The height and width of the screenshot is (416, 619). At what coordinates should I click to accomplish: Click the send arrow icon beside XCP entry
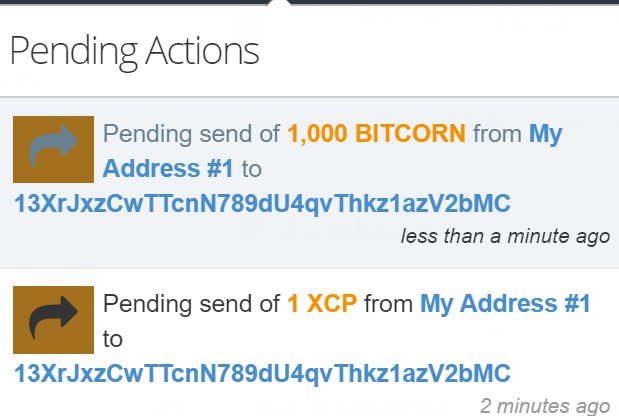[53, 320]
